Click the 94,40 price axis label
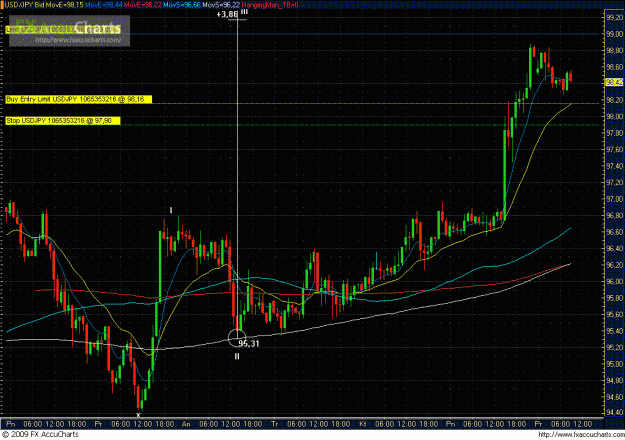 (x=614, y=412)
